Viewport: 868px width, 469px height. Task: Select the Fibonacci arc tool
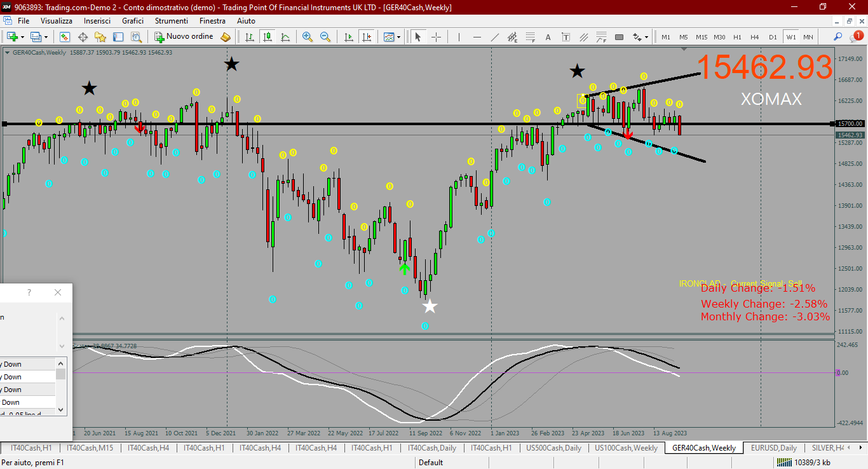click(601, 37)
